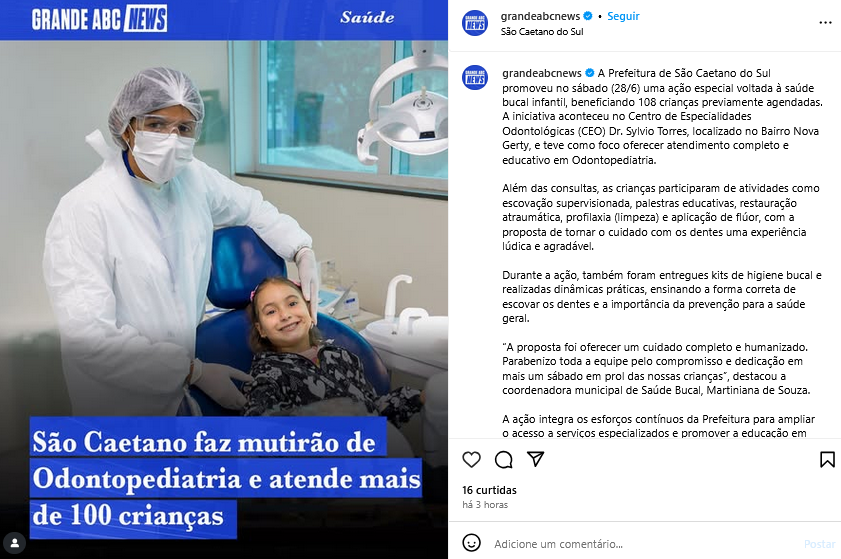Save the post with the bookmark icon
This screenshot has height=559, width=841.
click(827, 460)
